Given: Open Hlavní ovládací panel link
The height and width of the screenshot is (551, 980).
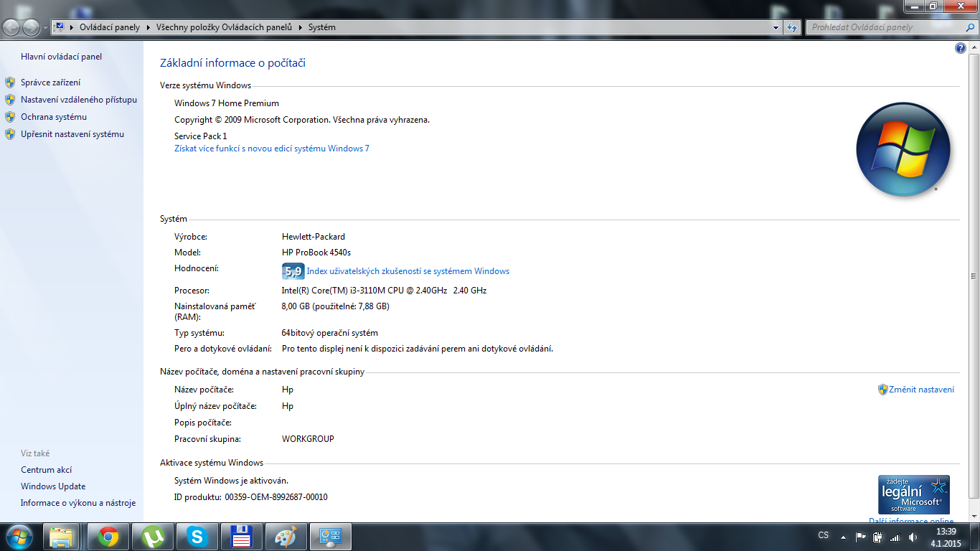Looking at the screenshot, I should coord(61,57).
